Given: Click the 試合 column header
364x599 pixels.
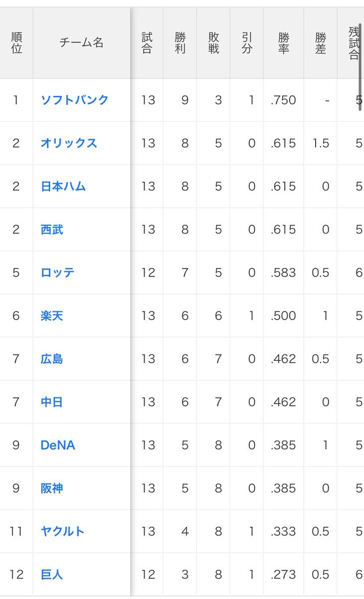Looking at the screenshot, I should pos(147,43).
